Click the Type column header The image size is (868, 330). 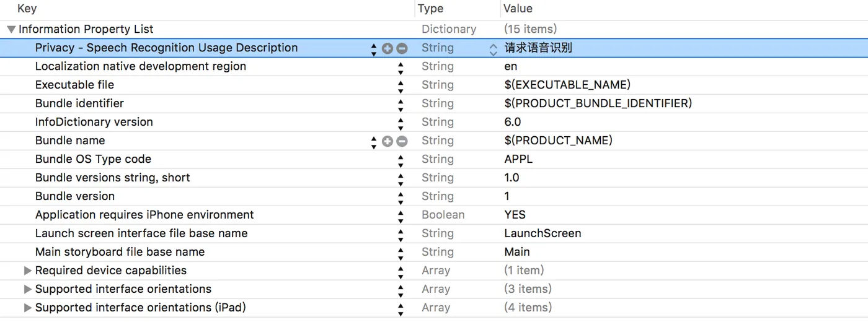point(430,9)
